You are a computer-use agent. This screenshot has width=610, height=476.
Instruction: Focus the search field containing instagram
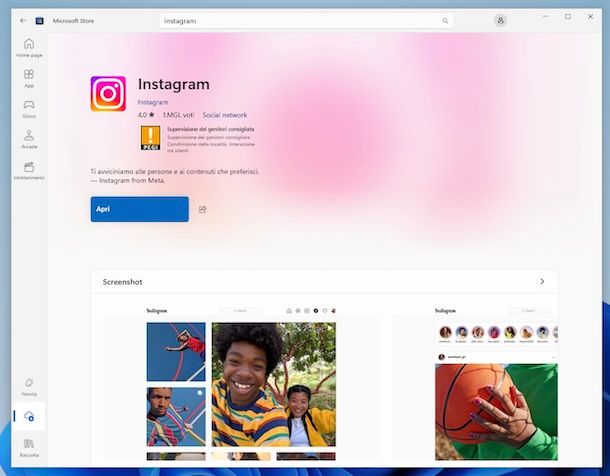[x=306, y=21]
